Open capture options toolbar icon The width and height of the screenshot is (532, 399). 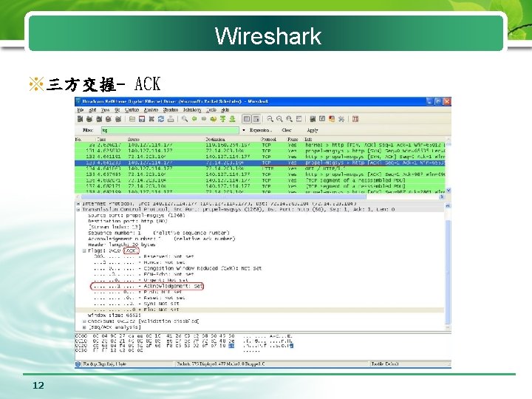pyautogui.click(x=89, y=119)
